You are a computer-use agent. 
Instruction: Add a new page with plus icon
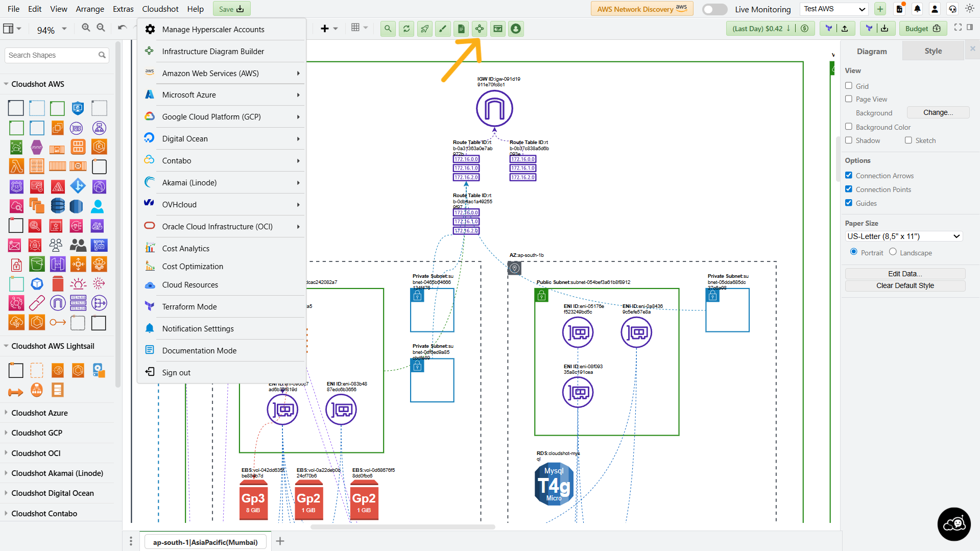pos(280,541)
